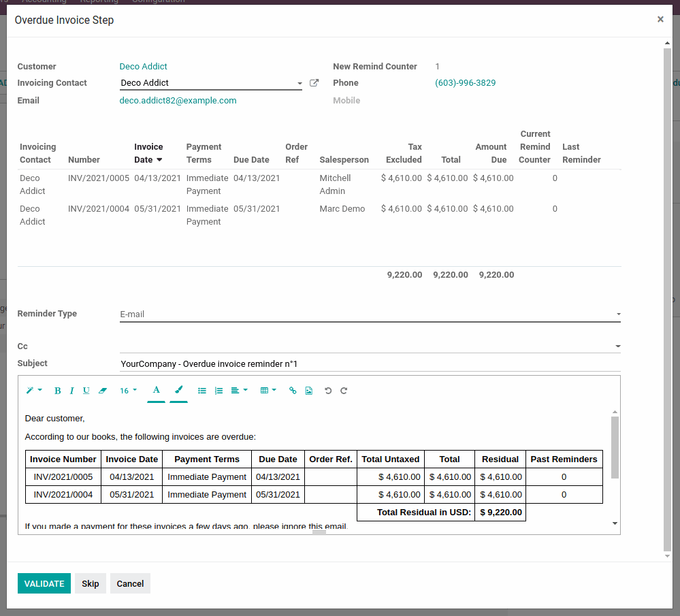Click email deco.addict82@example.com link
The width and height of the screenshot is (680, 616).
point(178,100)
